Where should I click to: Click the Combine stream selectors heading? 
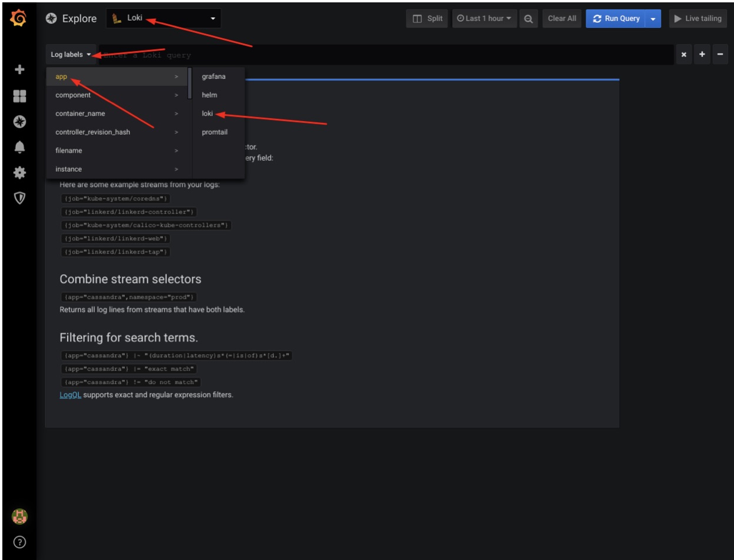tap(130, 279)
